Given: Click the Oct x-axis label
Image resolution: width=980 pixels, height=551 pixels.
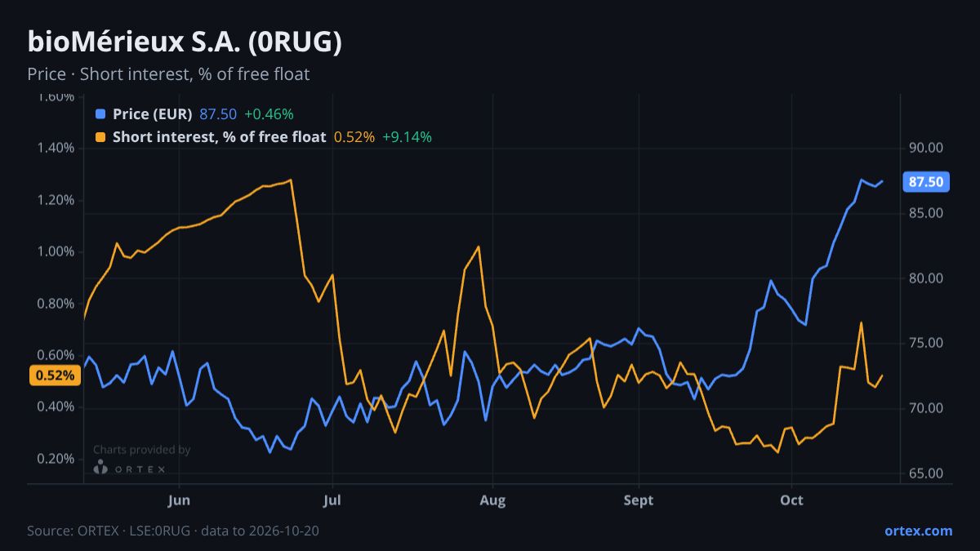Looking at the screenshot, I should [x=791, y=500].
